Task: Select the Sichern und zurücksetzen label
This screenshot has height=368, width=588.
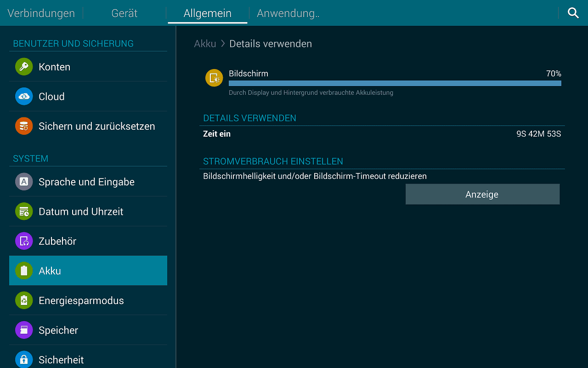Action: (x=97, y=126)
